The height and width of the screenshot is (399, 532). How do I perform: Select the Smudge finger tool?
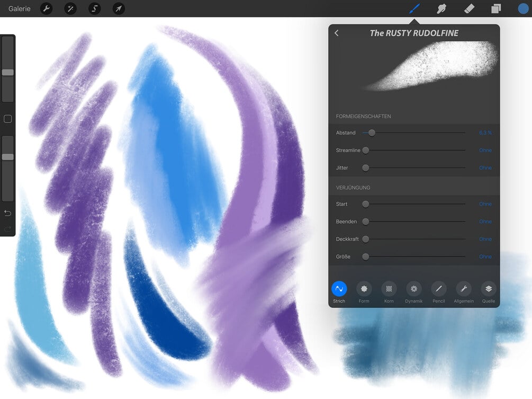point(441,8)
